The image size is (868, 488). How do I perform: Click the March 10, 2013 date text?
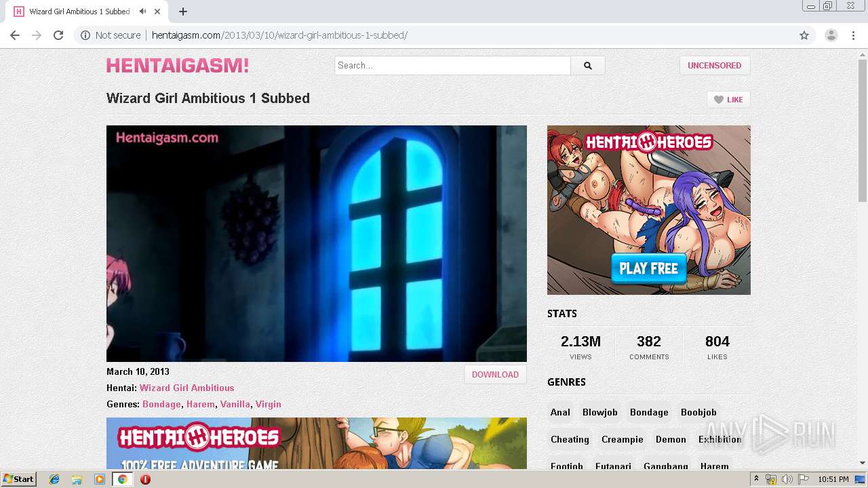[138, 371]
